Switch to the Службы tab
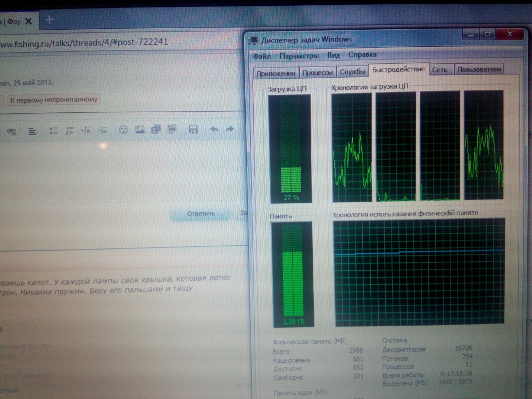The width and height of the screenshot is (532, 399). tap(353, 72)
